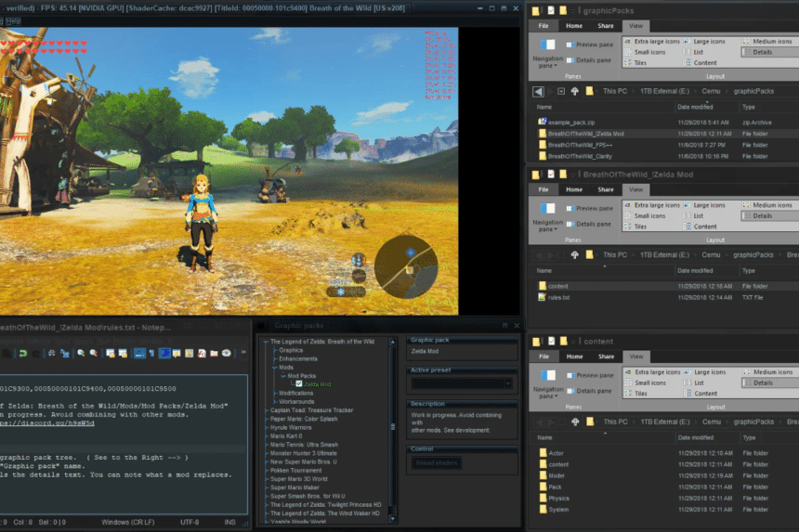Click the Replace icon in Notepad++ toolbar
Image resolution: width=799 pixels, height=532 pixels.
(x=65, y=353)
